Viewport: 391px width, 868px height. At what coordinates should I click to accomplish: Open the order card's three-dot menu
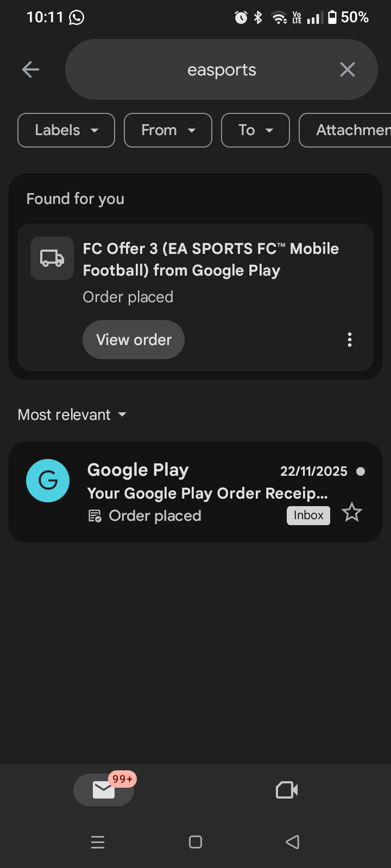click(350, 340)
